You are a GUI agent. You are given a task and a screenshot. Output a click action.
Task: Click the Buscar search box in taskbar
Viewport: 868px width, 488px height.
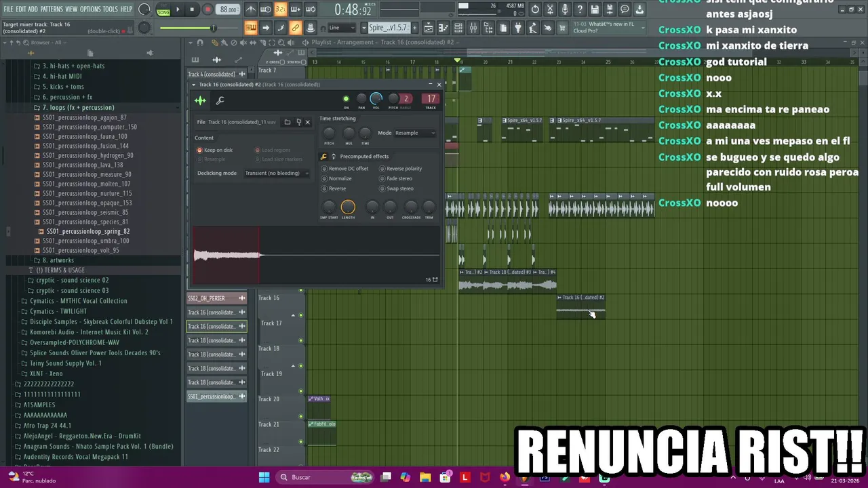[x=326, y=477]
